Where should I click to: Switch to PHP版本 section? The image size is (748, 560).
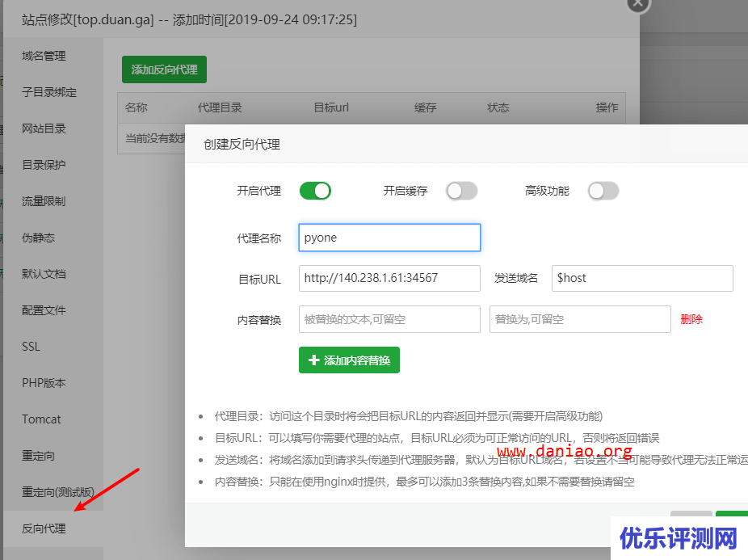point(44,383)
